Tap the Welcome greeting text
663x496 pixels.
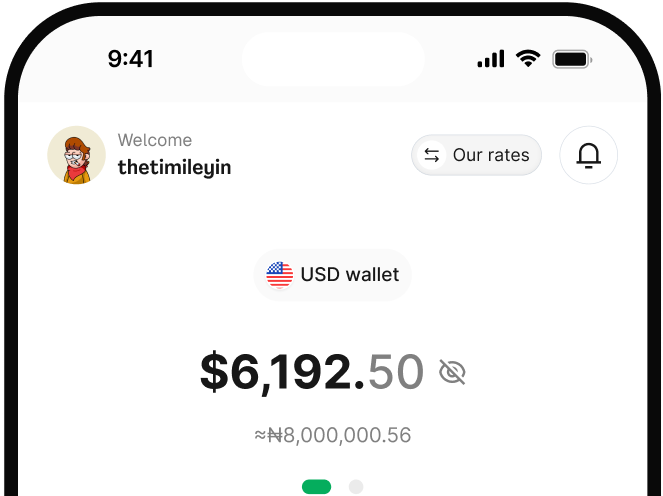pyautogui.click(x=155, y=140)
